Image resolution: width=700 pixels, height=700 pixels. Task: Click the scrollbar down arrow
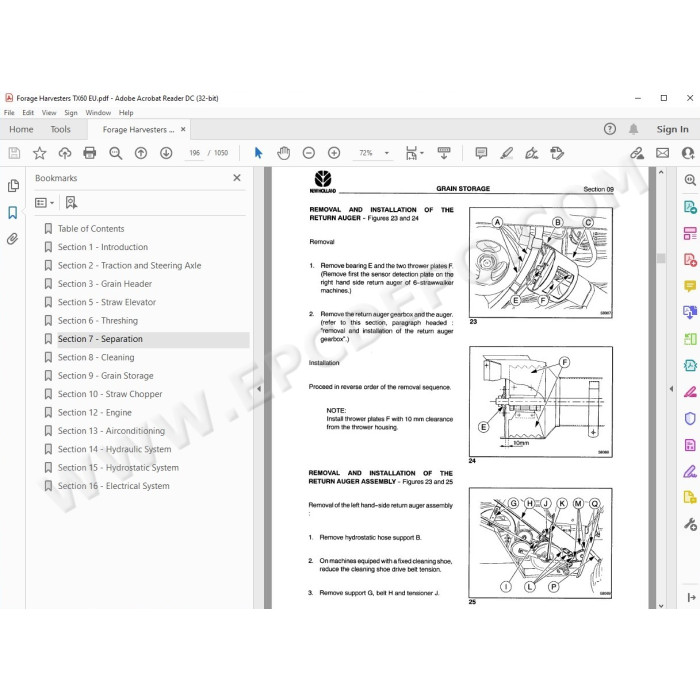661,605
